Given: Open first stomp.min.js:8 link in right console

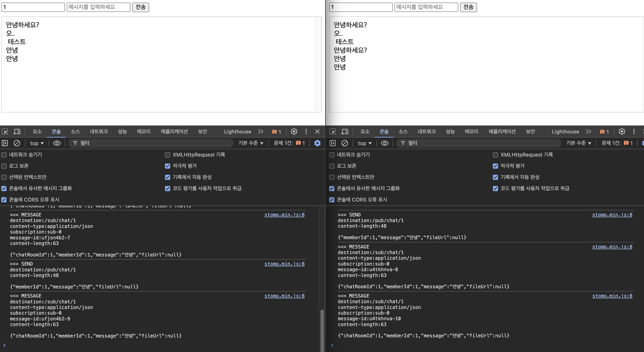Looking at the screenshot, I should 612,215.
